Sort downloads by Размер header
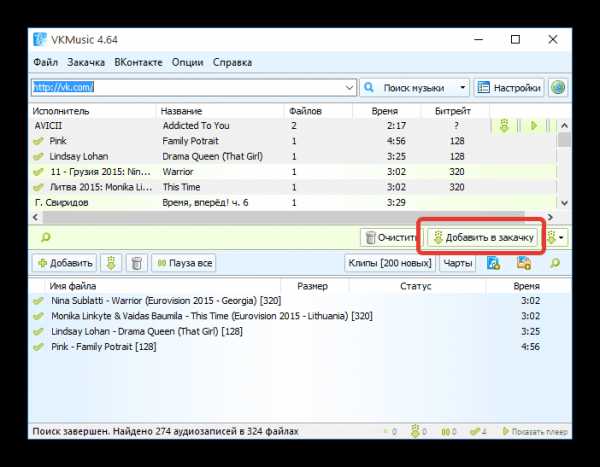Screen dimensions: 600x467 (x=315, y=286)
